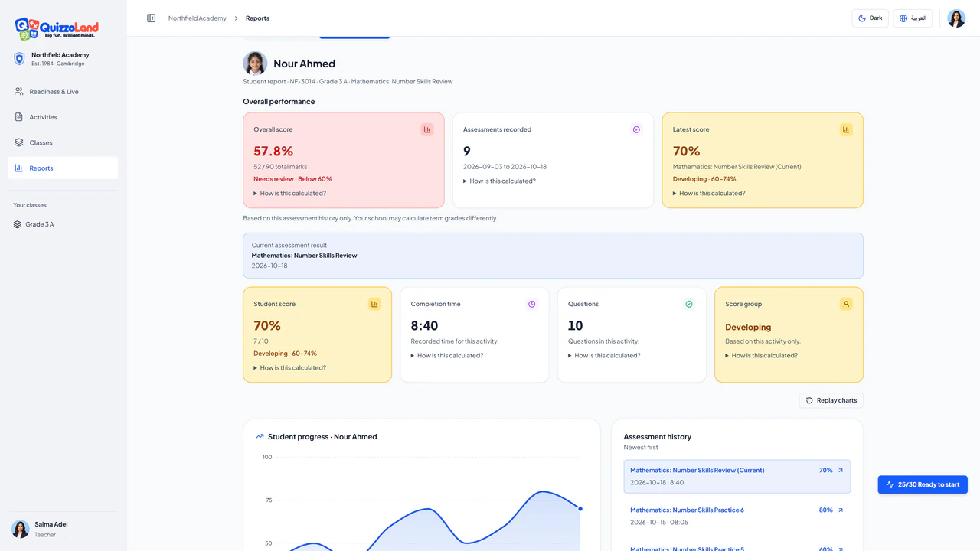This screenshot has height=551, width=980.
Task: Click the check icon in Questions card
Action: (689, 304)
